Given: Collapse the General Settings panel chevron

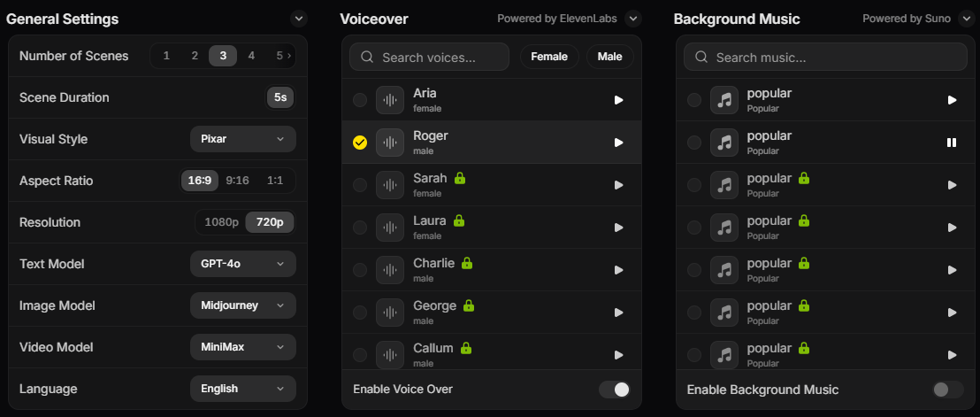Looking at the screenshot, I should point(299,19).
